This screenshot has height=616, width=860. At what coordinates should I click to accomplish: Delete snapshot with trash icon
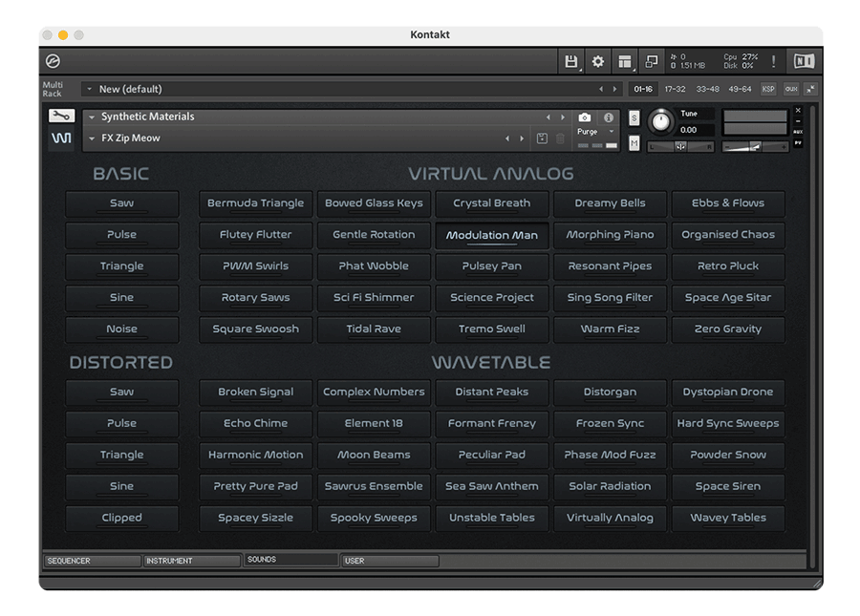point(561,138)
